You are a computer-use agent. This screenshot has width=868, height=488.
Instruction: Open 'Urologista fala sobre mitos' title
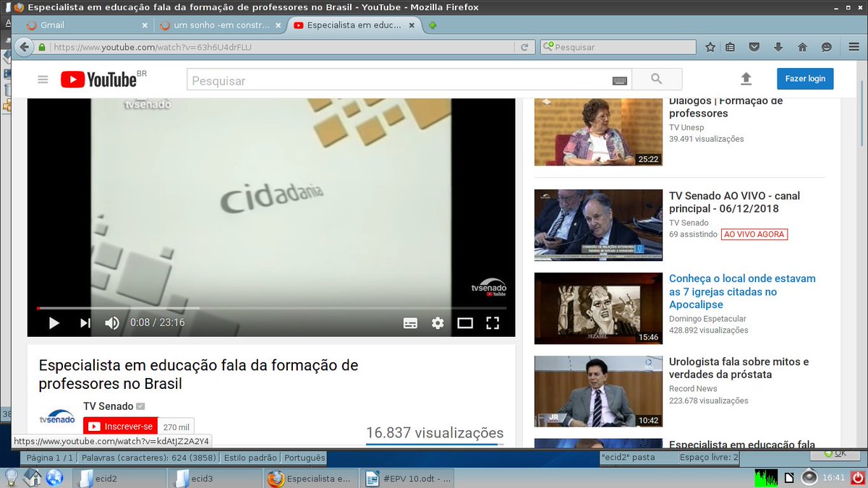pos(739,368)
